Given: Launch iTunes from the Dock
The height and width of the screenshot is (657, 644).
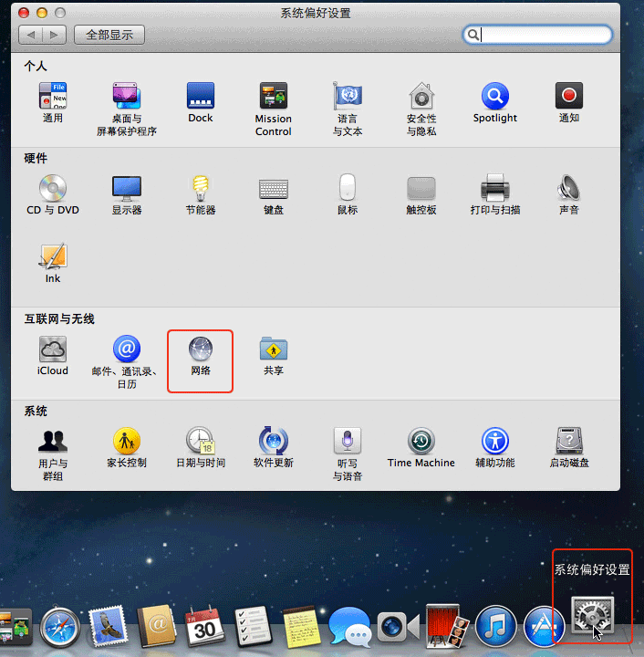Looking at the screenshot, I should (496, 627).
